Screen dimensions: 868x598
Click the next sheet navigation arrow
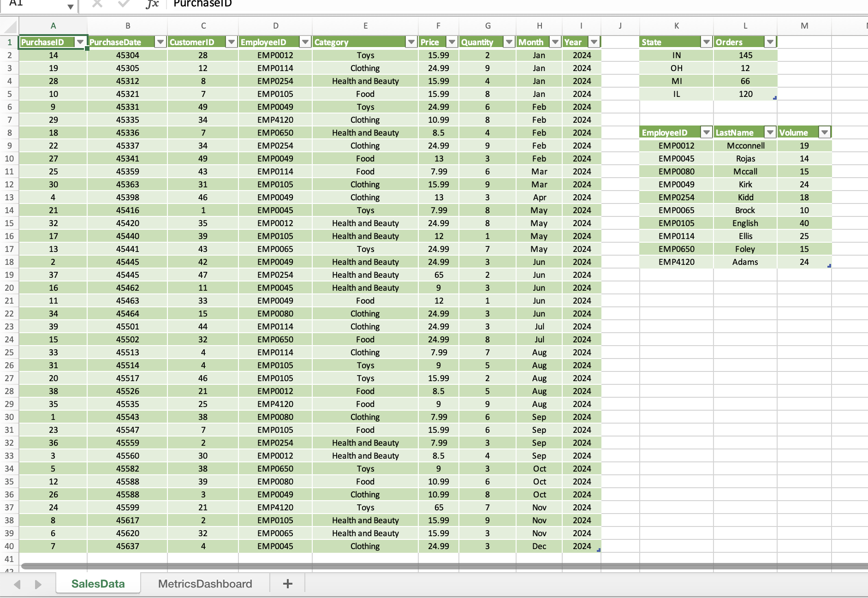pos(38,583)
